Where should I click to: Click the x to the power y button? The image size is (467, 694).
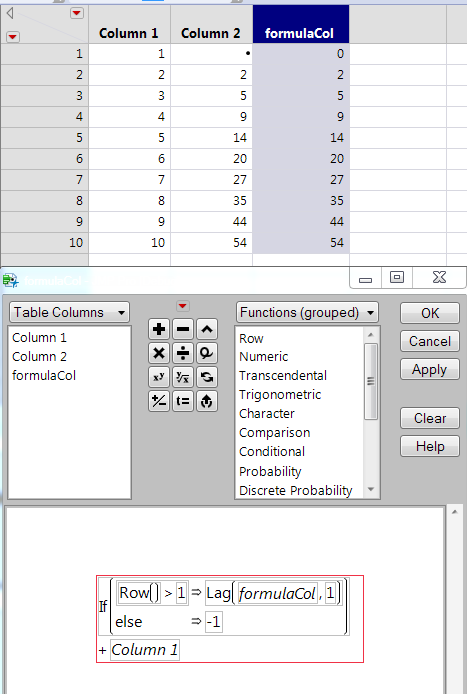click(159, 377)
